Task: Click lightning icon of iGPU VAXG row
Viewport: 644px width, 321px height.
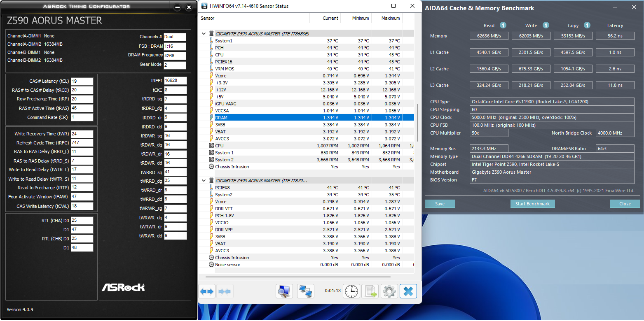Action: 211,104
